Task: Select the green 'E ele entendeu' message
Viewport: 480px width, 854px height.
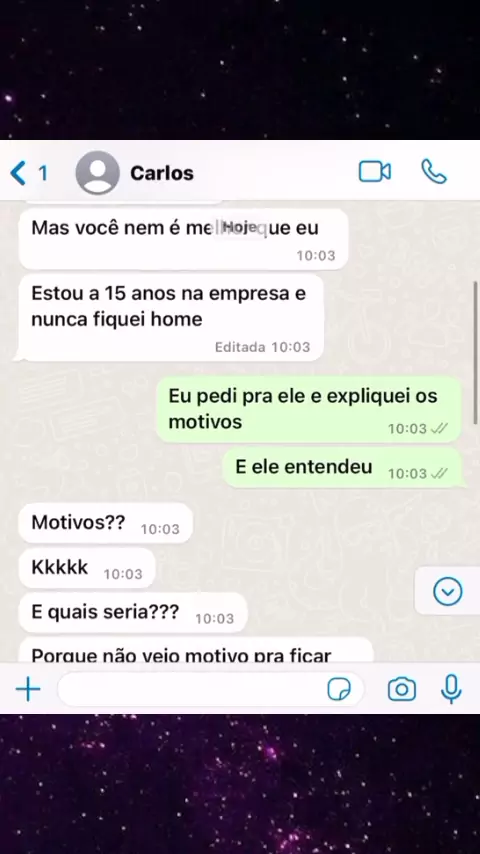Action: click(x=343, y=468)
